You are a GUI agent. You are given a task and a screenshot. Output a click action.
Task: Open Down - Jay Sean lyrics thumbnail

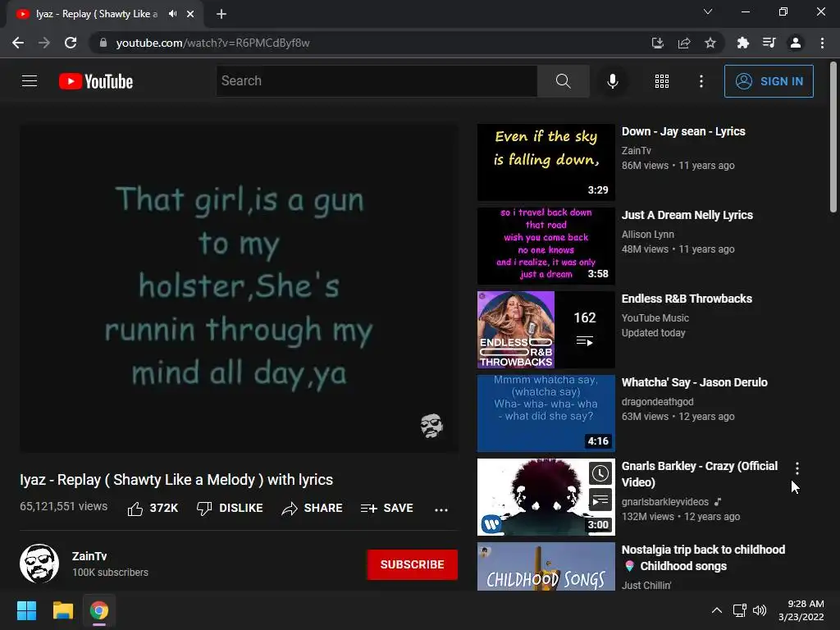point(546,162)
